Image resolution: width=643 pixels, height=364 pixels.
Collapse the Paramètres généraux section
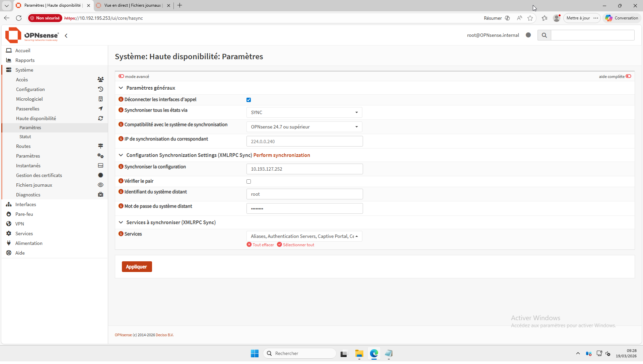pyautogui.click(x=121, y=88)
